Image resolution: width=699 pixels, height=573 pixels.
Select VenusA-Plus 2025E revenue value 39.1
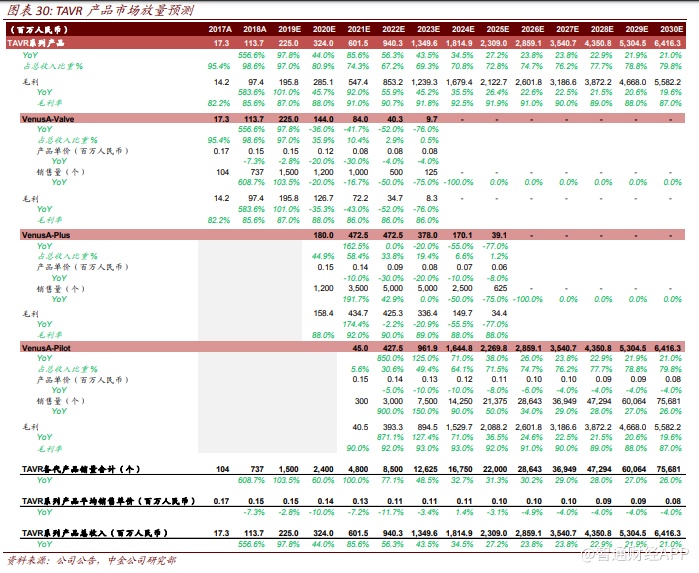tap(499, 235)
